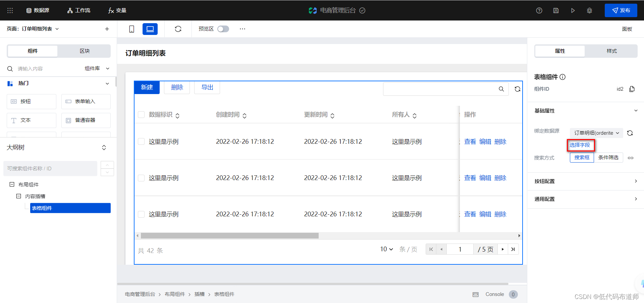
Task: Check the select-all header checkbox
Action: (141, 115)
